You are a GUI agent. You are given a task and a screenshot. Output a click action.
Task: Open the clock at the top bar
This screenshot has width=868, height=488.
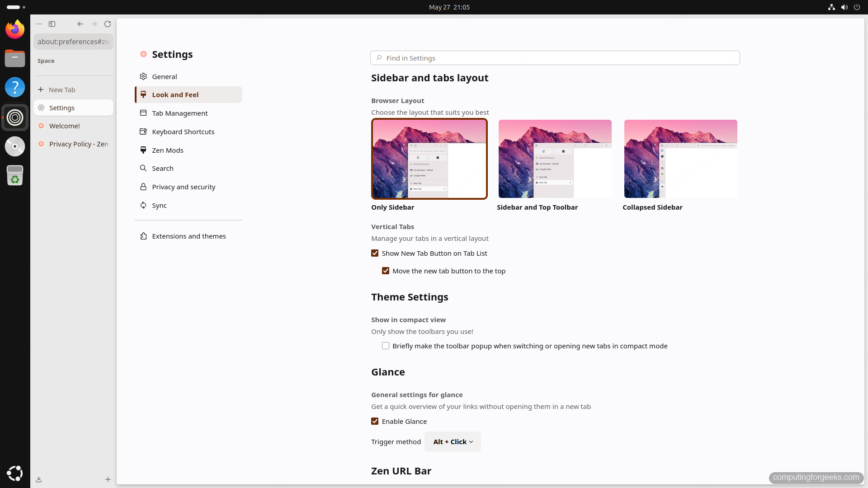(x=449, y=7)
